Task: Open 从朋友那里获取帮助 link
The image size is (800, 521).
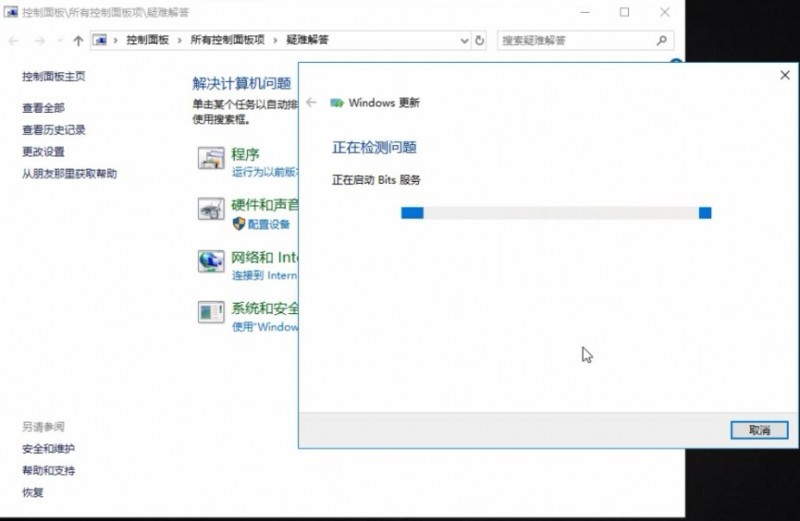Action: point(69,174)
